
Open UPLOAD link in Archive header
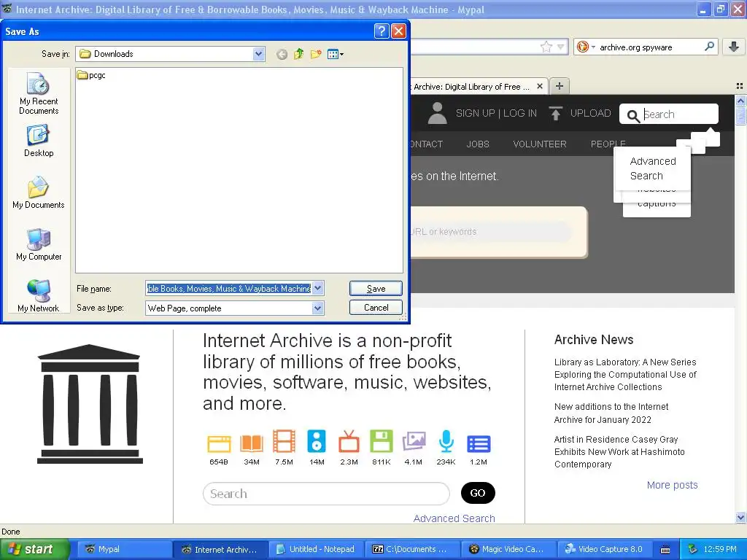coord(590,113)
